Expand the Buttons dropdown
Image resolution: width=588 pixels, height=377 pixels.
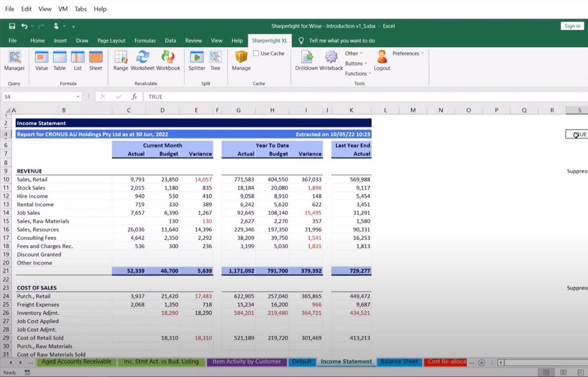coord(355,64)
